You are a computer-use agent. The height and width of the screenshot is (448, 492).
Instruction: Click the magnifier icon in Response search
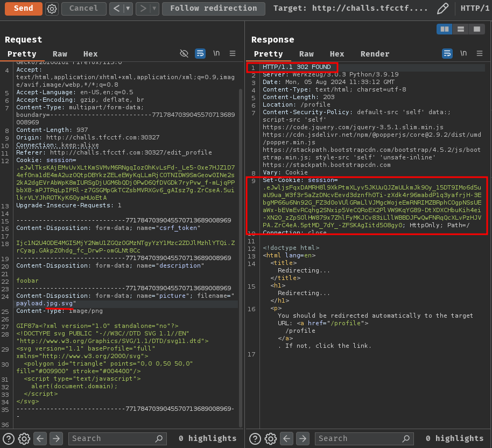[x=406, y=439]
